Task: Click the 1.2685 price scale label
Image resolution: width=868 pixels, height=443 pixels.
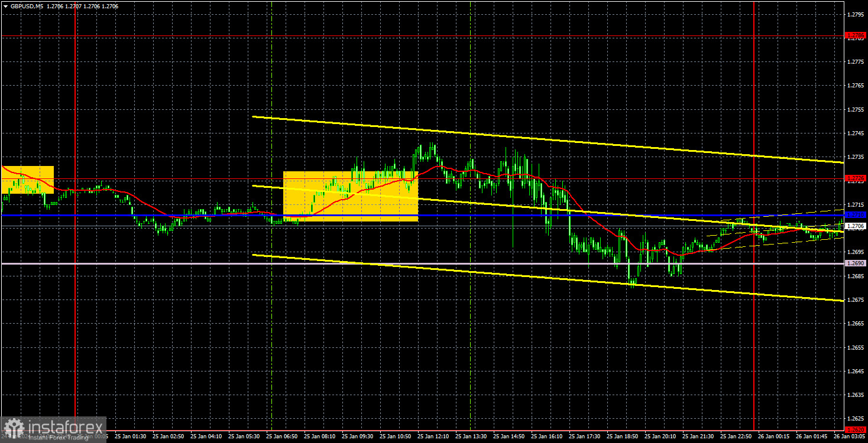Action: point(856,276)
